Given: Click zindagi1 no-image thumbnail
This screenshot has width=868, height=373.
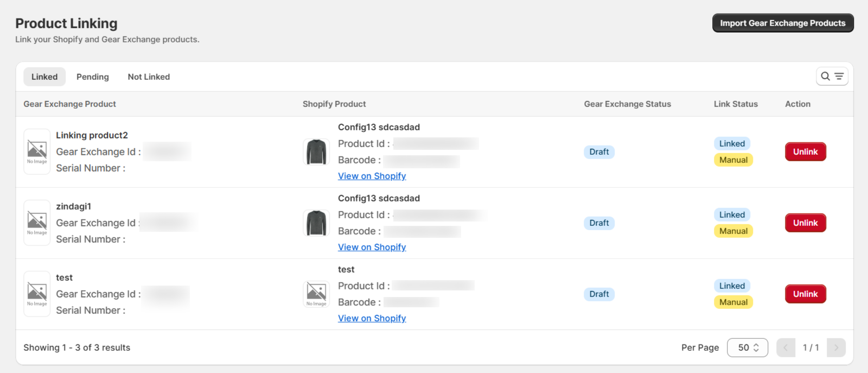Looking at the screenshot, I should pyautogui.click(x=37, y=223).
